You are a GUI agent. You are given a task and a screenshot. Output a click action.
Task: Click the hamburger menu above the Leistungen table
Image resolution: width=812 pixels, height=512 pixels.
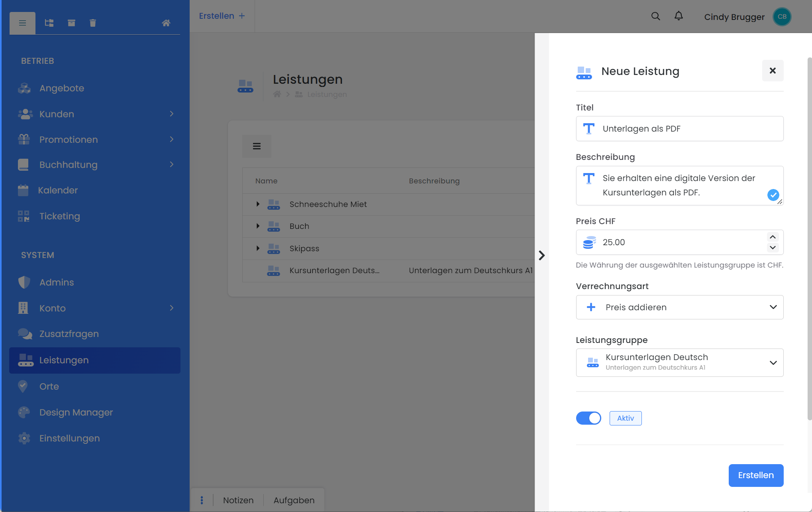[257, 146]
